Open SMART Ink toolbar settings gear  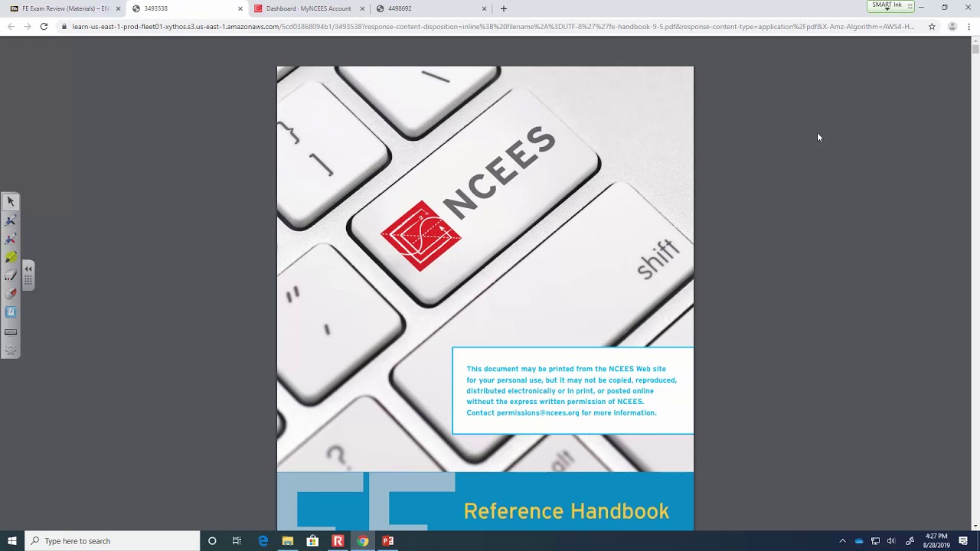click(11, 350)
